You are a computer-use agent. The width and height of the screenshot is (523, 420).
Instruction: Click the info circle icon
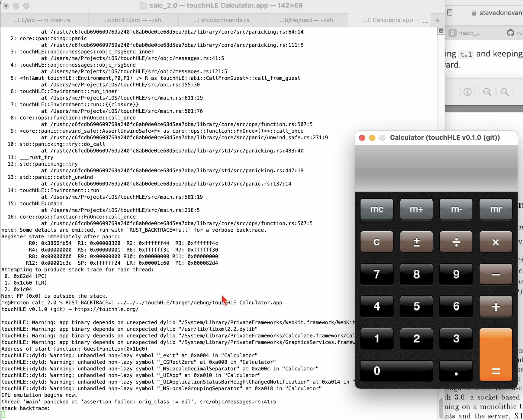tap(467, 92)
